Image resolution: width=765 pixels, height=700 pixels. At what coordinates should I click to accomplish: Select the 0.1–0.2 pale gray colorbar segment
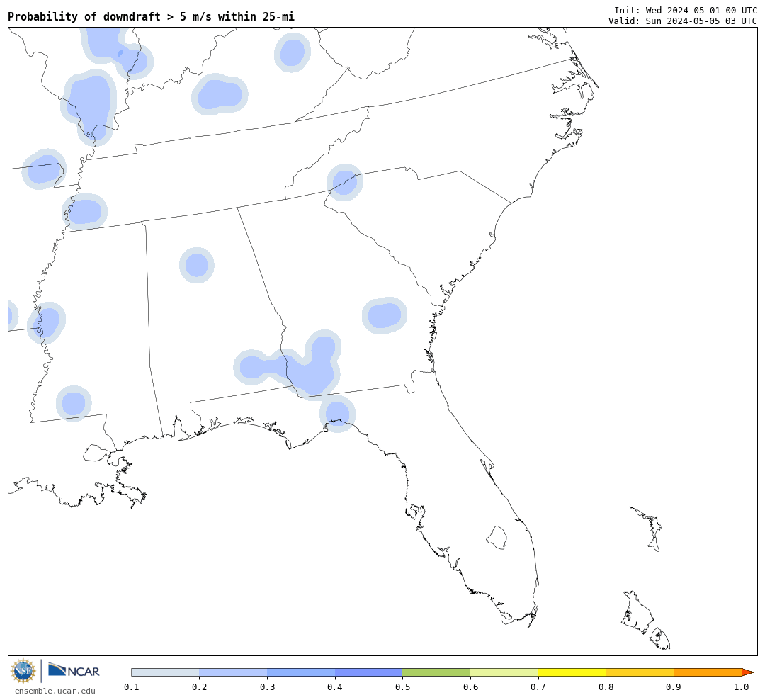[165, 672]
